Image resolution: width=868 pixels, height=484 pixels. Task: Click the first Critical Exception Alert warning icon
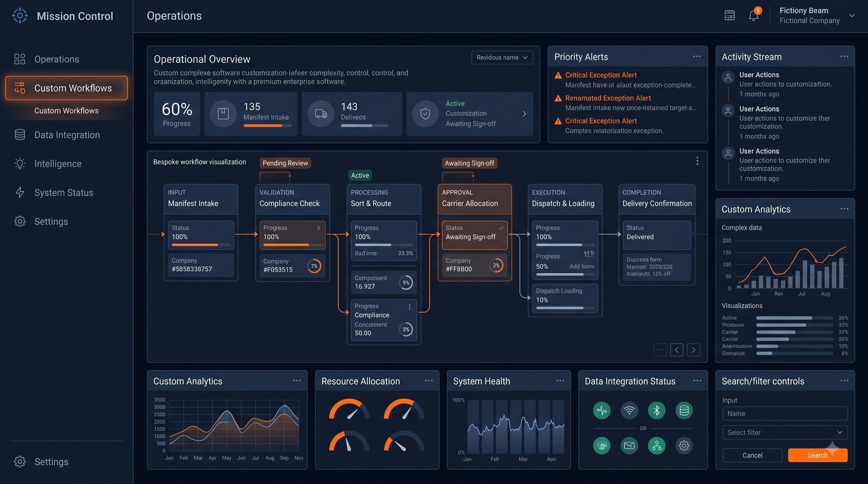pos(558,75)
